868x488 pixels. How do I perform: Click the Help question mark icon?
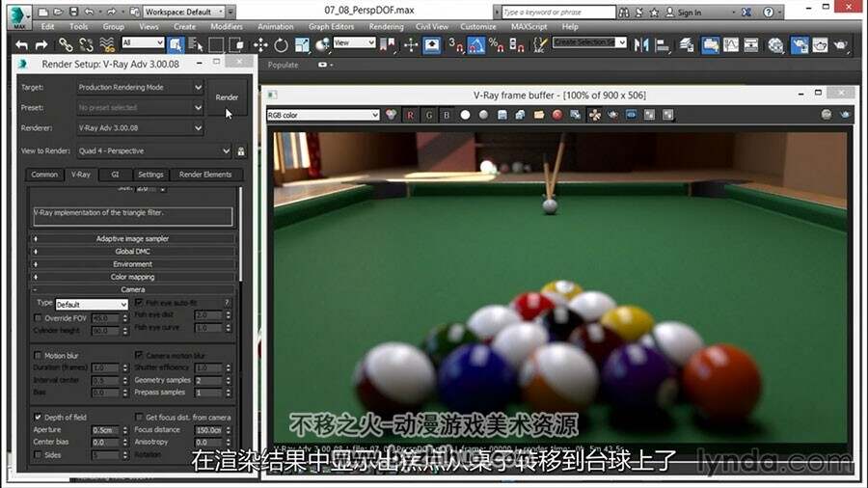[769, 13]
